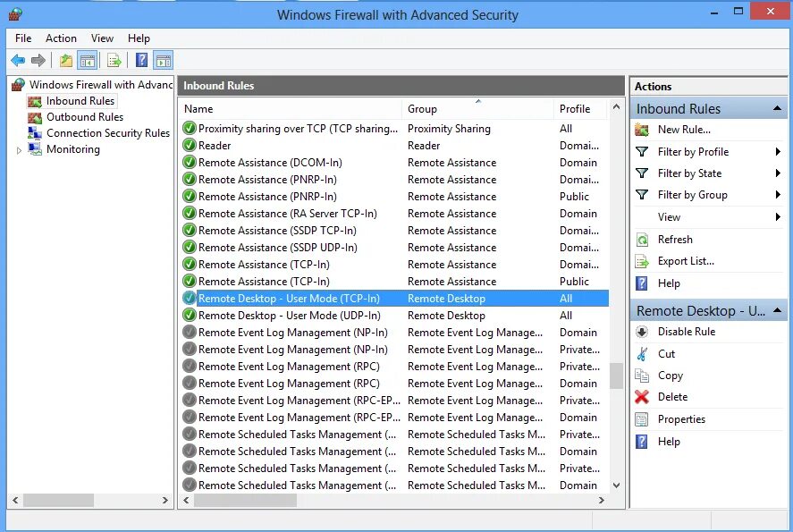
Task: Click Cut in the Actions pane
Action: click(x=666, y=354)
